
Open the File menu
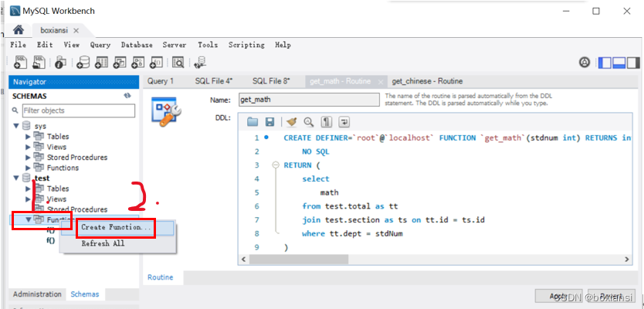18,45
